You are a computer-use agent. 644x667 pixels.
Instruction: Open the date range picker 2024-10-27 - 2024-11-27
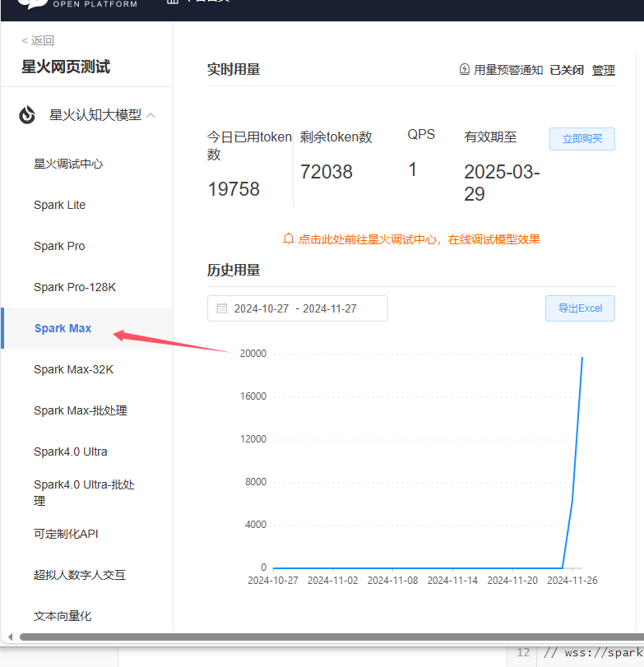tap(298, 308)
